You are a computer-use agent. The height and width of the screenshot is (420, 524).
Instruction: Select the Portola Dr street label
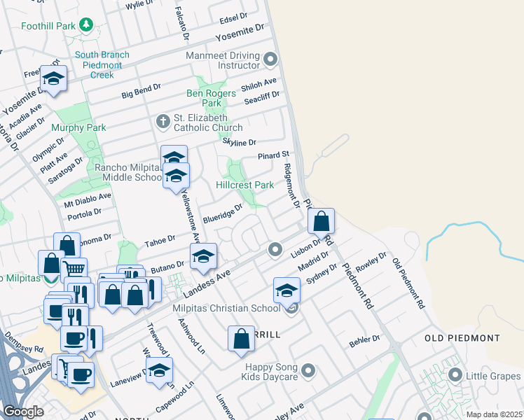coord(84,214)
